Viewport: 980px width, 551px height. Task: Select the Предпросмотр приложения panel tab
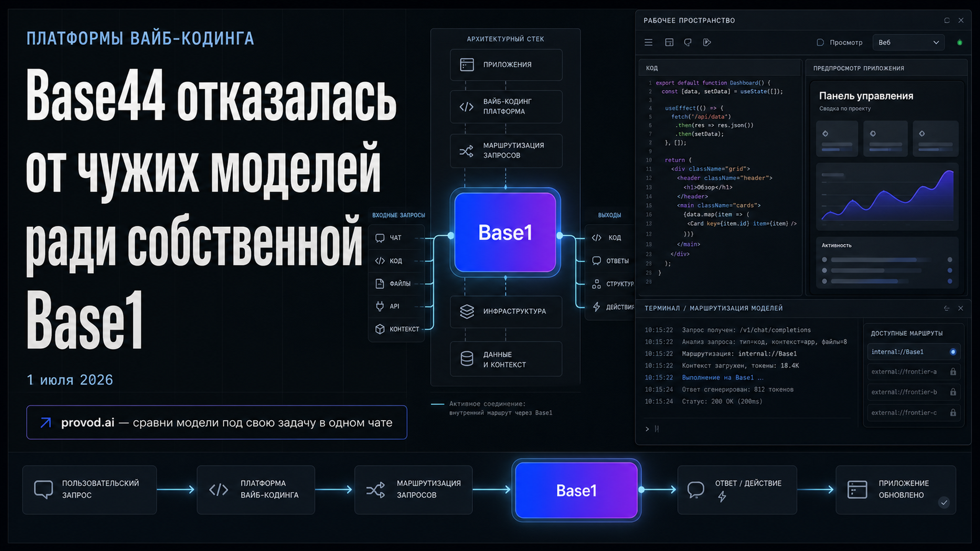coord(859,68)
